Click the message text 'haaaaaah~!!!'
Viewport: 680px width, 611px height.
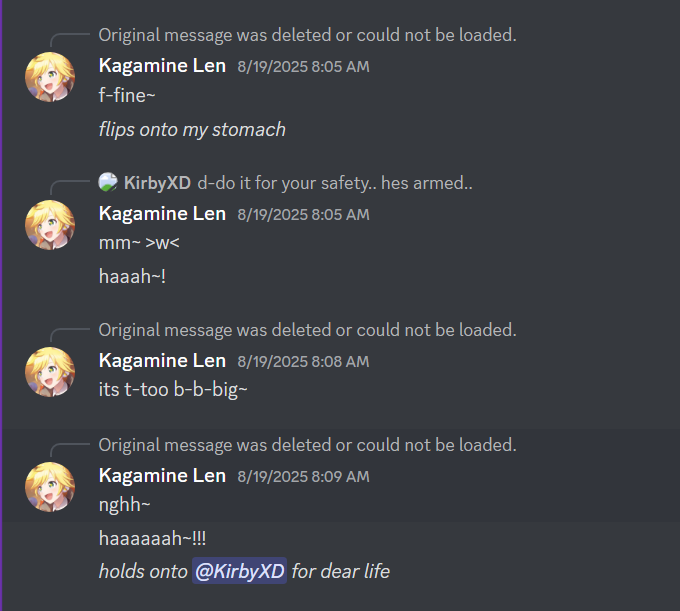[x=152, y=539]
